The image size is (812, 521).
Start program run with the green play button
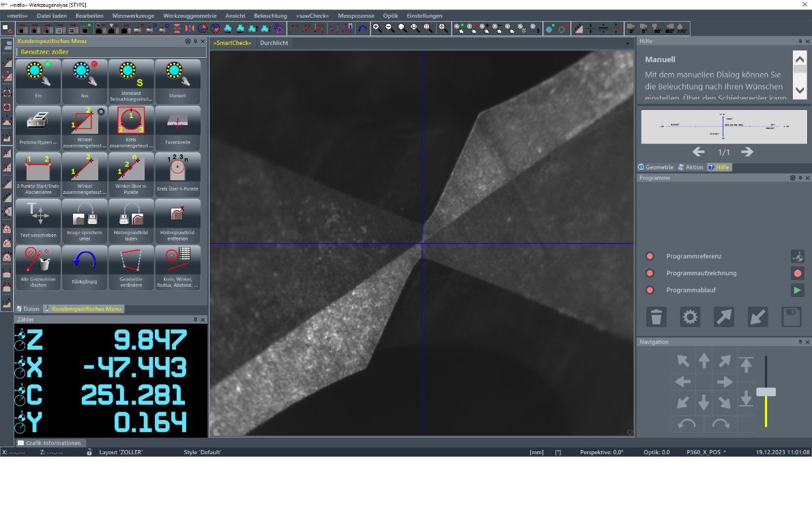[798, 290]
